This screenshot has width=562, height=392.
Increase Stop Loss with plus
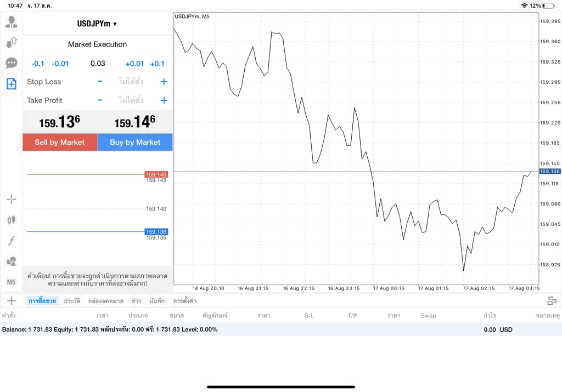[164, 82]
